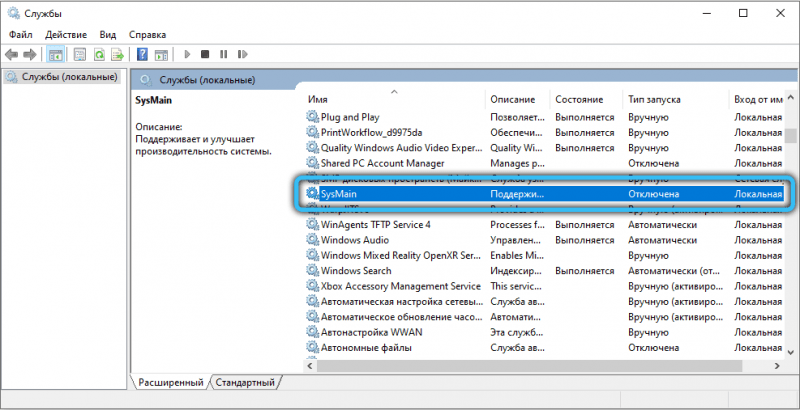Screen dimensions: 800x410
Task: Click the Start Service play icon
Action: [x=187, y=54]
